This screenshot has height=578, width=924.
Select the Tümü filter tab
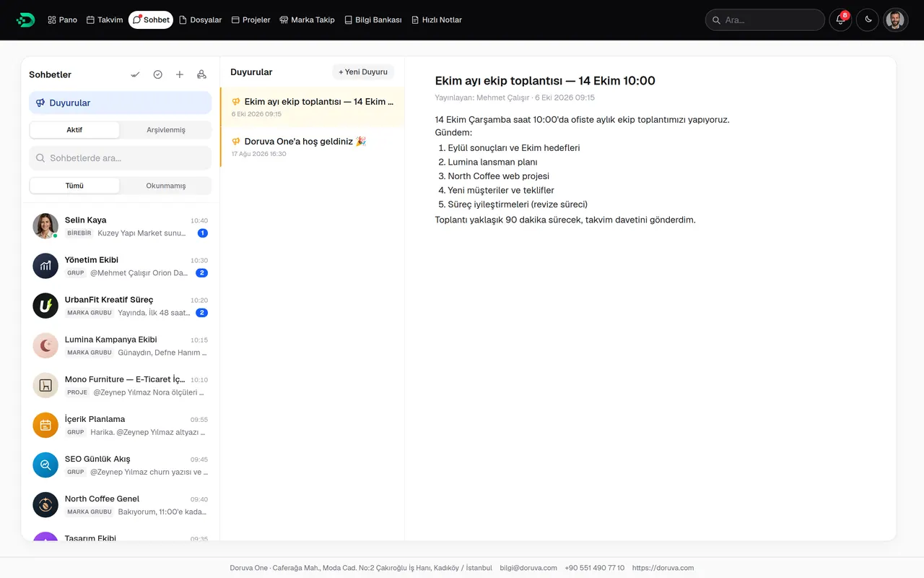point(74,186)
